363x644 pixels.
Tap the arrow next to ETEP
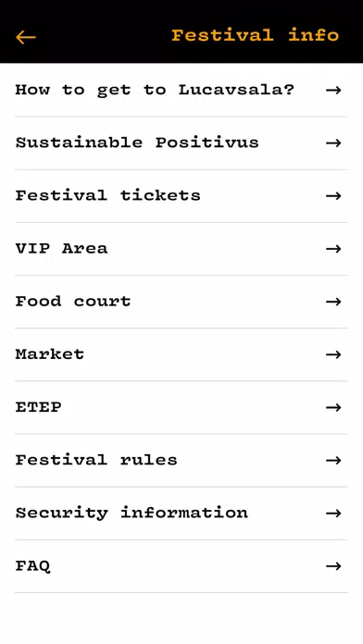click(333, 407)
